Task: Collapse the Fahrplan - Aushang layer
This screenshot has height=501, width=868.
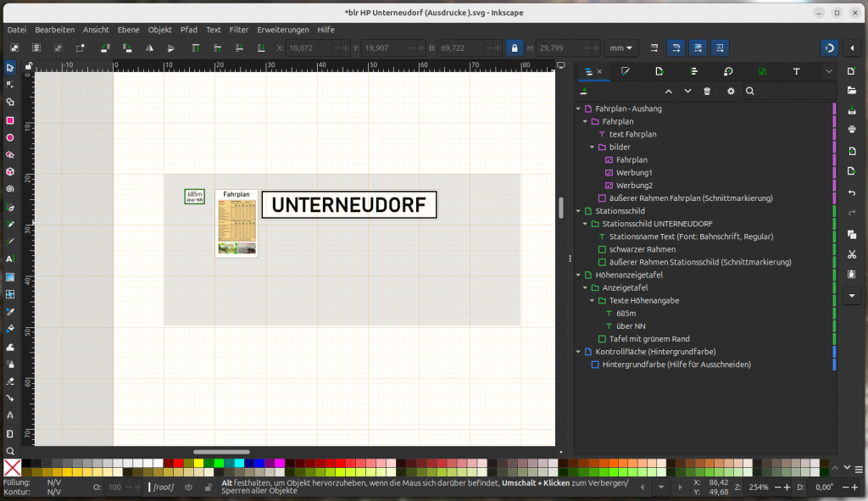Action: pos(579,109)
